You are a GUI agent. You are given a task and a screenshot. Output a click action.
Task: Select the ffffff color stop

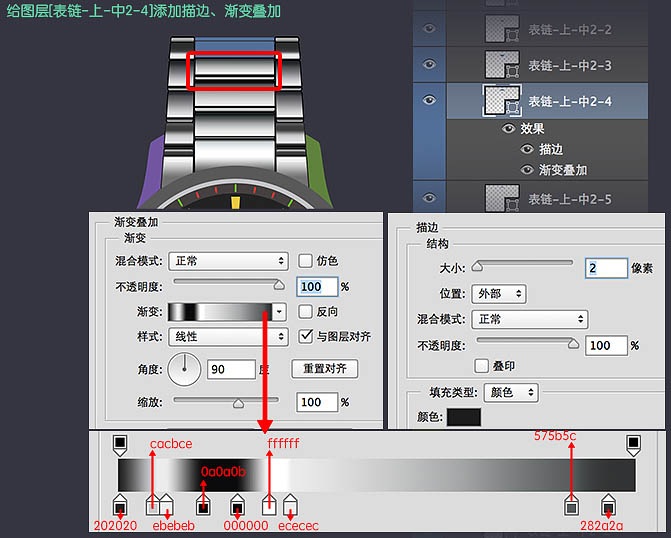(x=269, y=505)
